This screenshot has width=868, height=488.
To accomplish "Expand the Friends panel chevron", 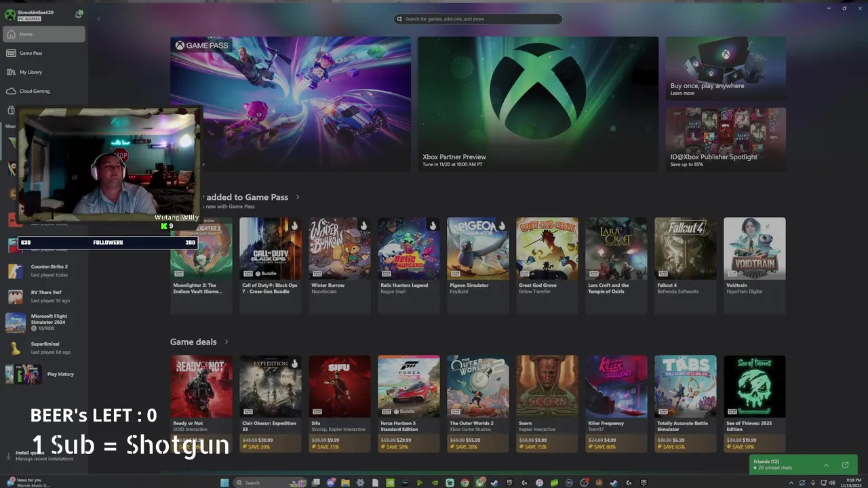I will 826,465.
